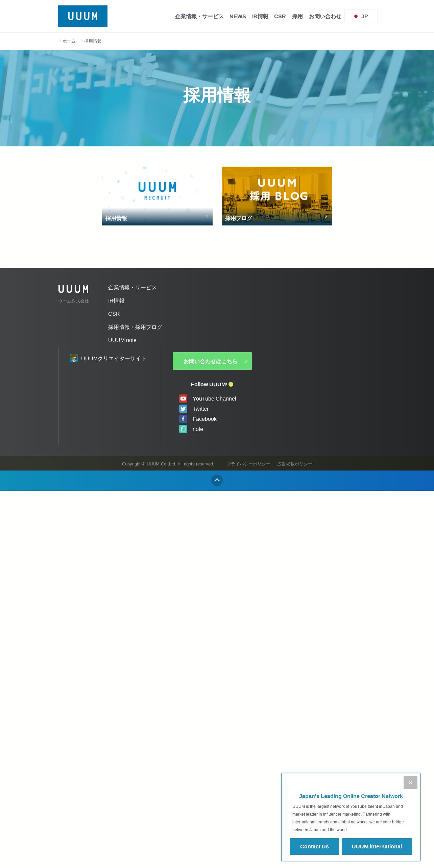Open お問い合わせ in the top navigation
Image resolution: width=434 pixels, height=868 pixels.
tap(325, 16)
